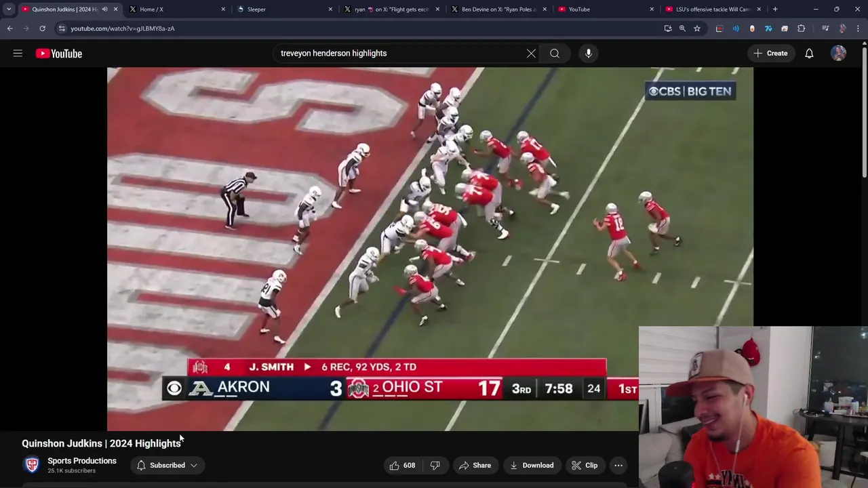
Task: Open the zoom magnifier in address bar
Action: [x=682, y=28]
